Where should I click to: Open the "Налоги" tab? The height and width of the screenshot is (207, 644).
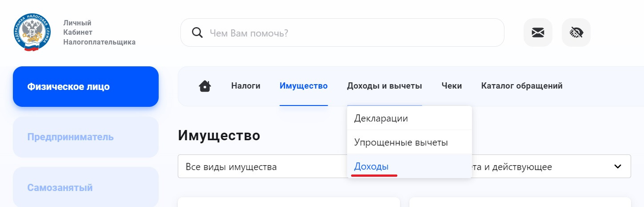(x=246, y=86)
